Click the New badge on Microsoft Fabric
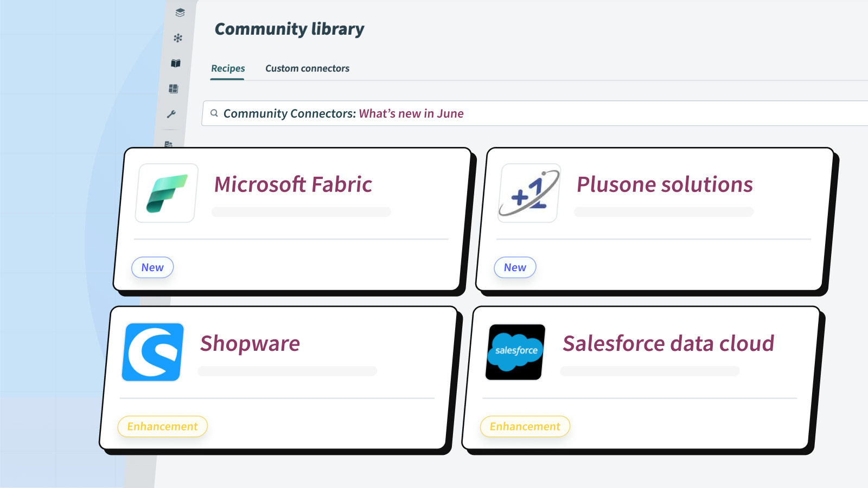Image resolution: width=868 pixels, height=488 pixels. (x=152, y=267)
